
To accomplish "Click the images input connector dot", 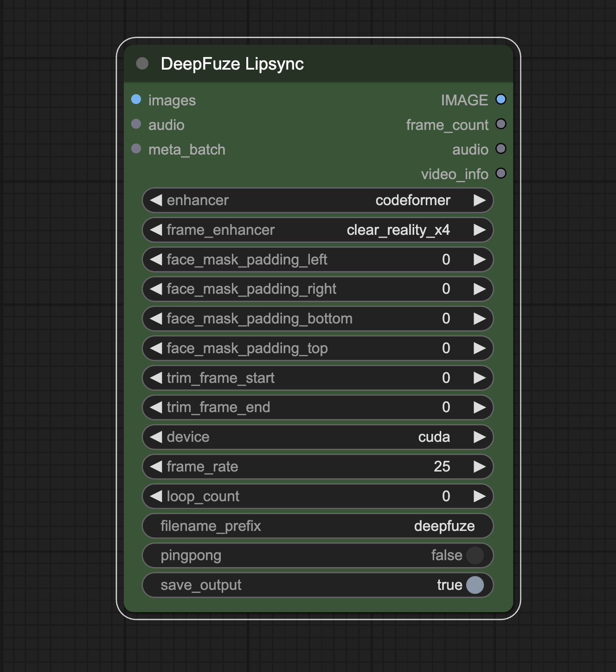I will [x=136, y=99].
